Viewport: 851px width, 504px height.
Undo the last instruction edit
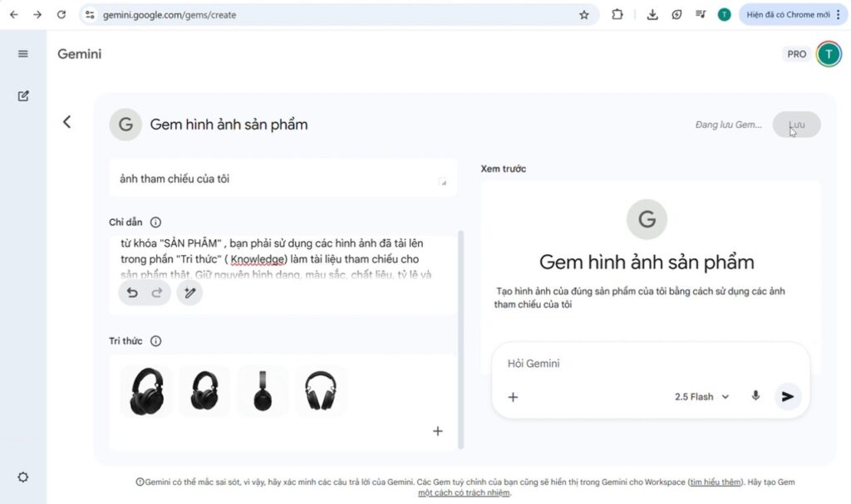click(132, 292)
